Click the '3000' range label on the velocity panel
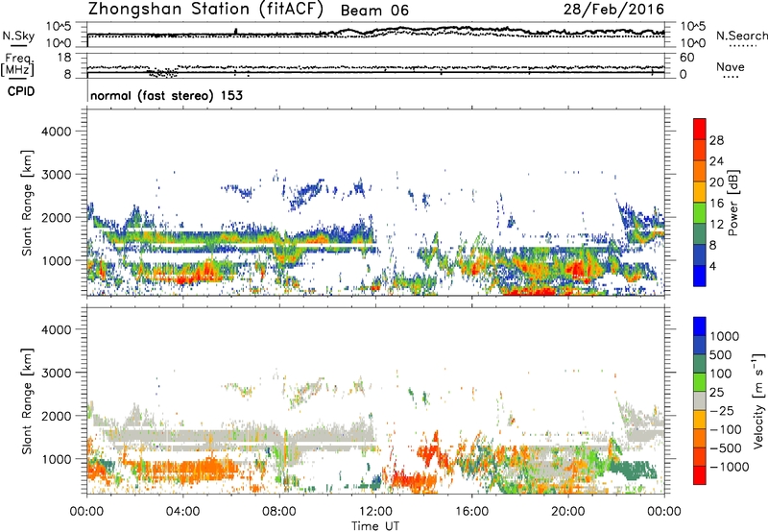This screenshot has width=768, height=532. click(x=57, y=373)
